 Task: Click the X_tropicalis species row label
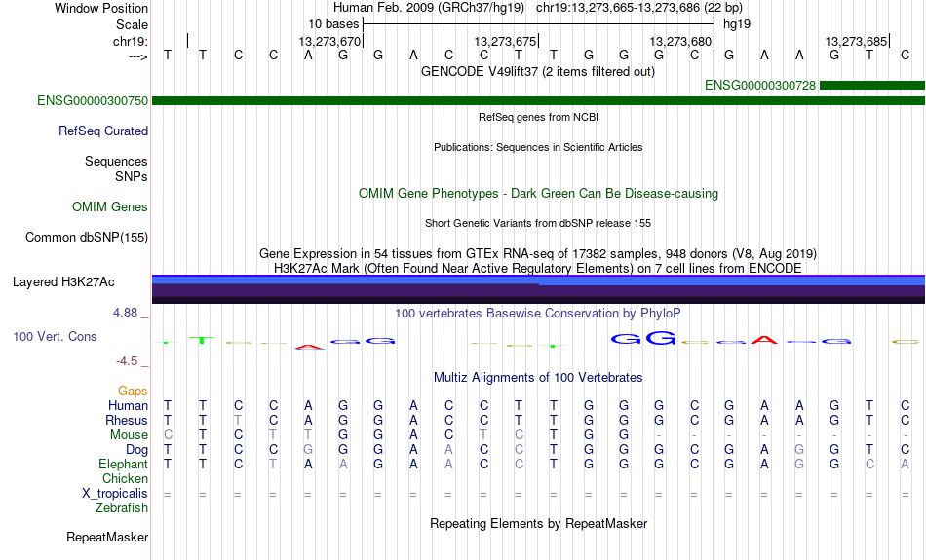coord(115,494)
